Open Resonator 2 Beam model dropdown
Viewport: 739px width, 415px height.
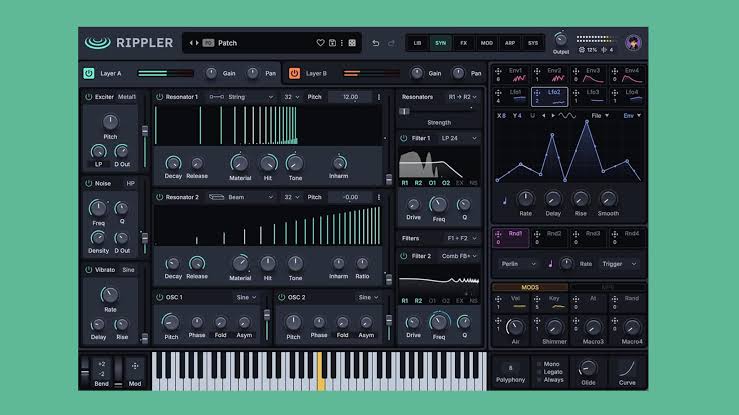tap(242, 197)
